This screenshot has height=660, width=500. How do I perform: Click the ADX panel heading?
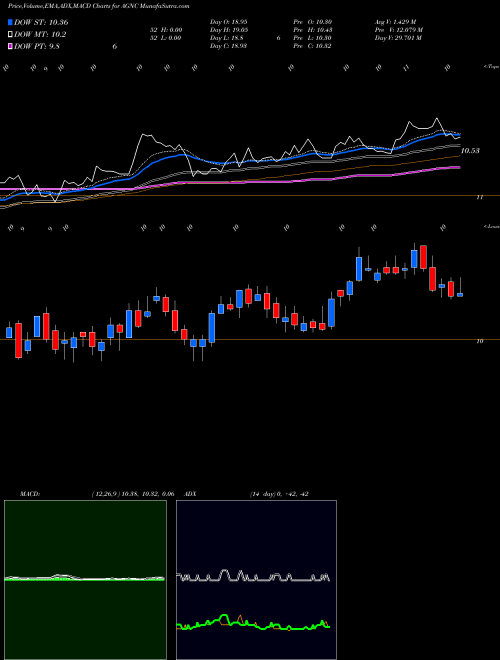coord(191,494)
